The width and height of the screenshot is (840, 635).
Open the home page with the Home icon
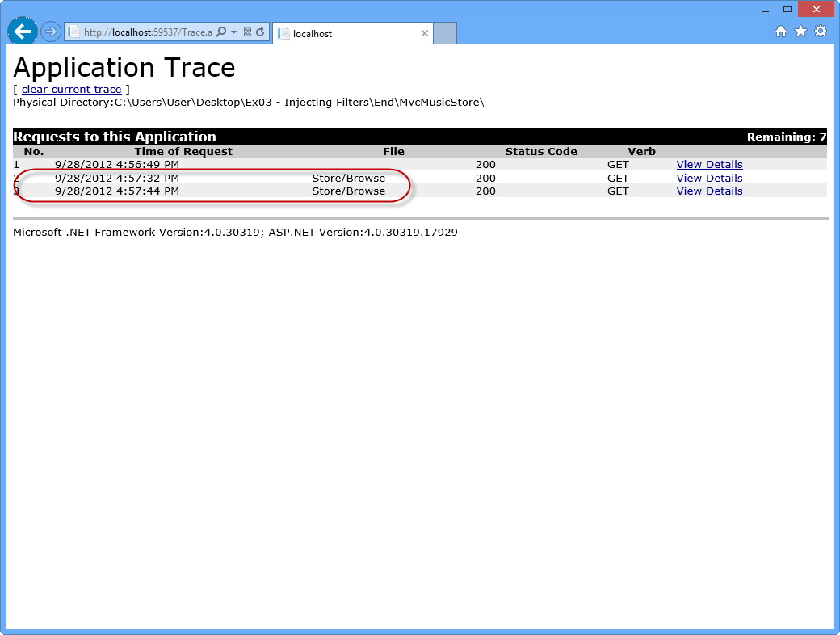781,30
